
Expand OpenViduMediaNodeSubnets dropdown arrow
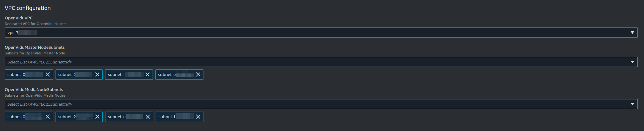(632, 104)
